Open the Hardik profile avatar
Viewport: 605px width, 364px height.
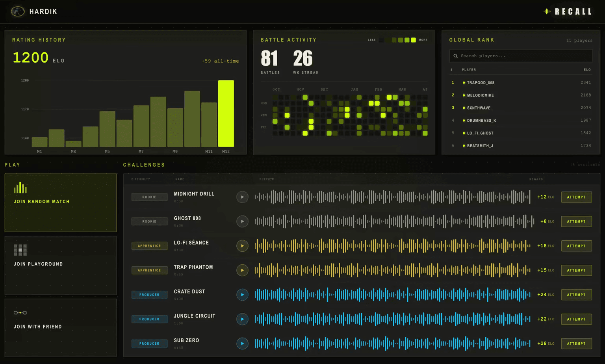coord(17,11)
